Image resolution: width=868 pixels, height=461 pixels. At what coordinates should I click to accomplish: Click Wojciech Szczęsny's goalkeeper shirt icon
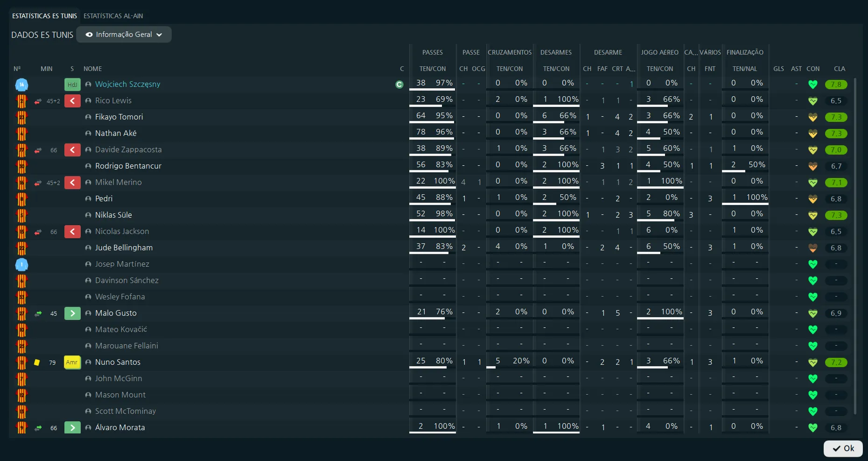(21, 85)
